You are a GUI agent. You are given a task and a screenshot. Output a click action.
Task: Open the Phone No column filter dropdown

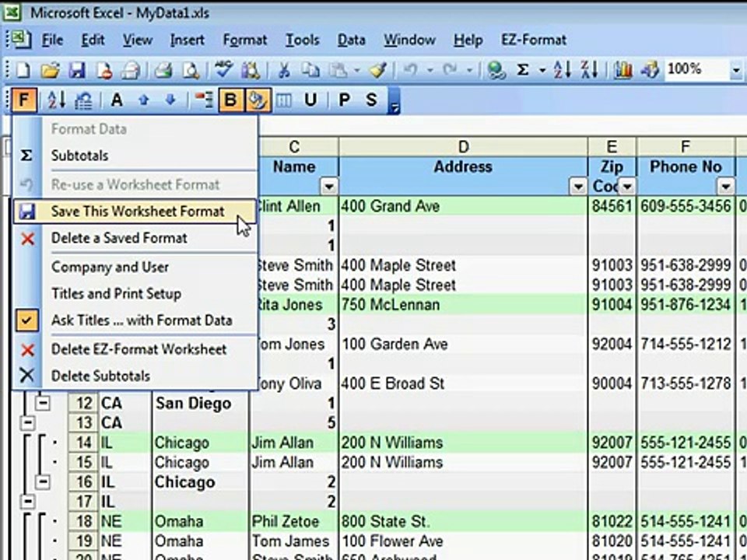click(x=725, y=186)
